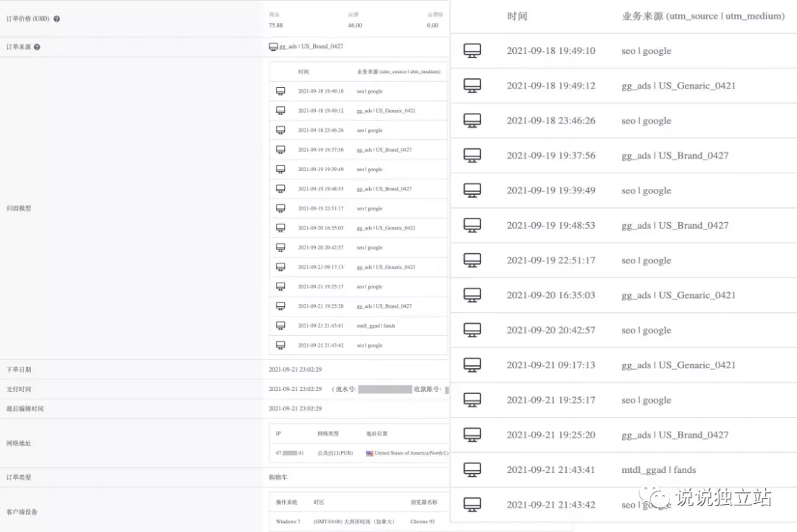This screenshot has width=797, height=532.
Task: Select large gg_ads | US_Generic_0421 entry at 2021-09-18 19:49:12
Action: pyautogui.click(x=679, y=86)
